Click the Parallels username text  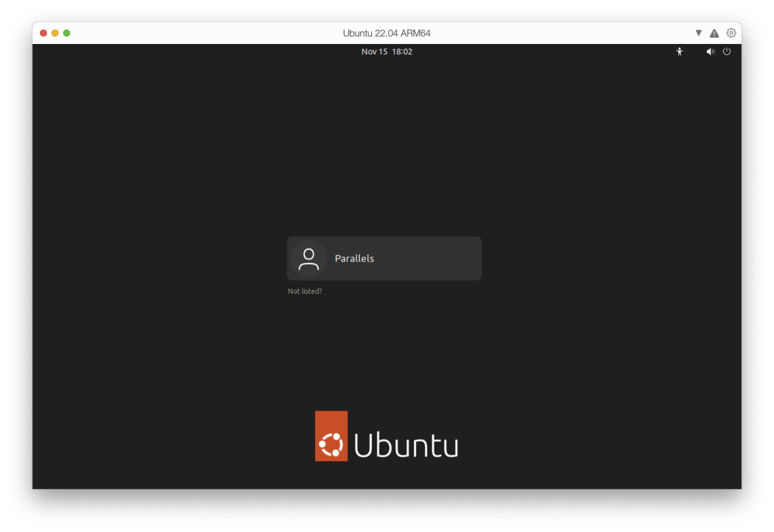coord(354,258)
